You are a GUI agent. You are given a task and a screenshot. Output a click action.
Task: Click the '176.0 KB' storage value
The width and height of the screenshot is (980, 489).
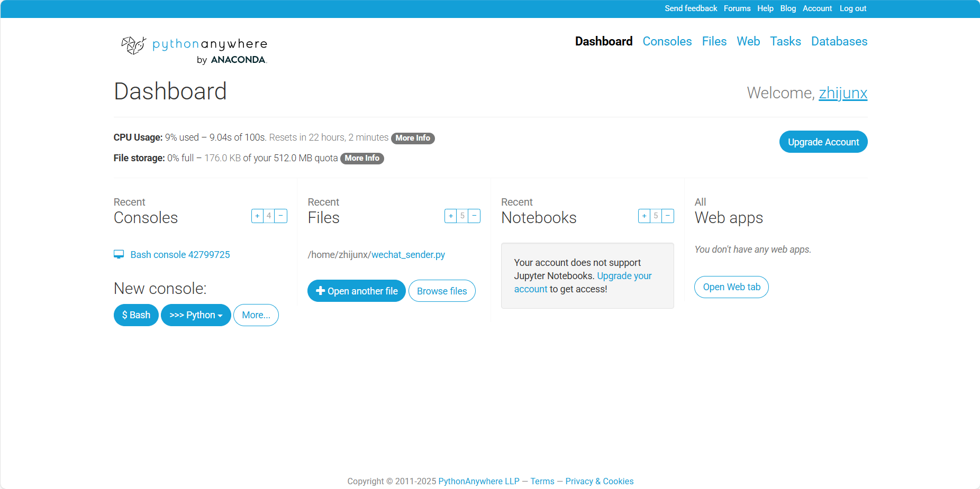coord(223,158)
